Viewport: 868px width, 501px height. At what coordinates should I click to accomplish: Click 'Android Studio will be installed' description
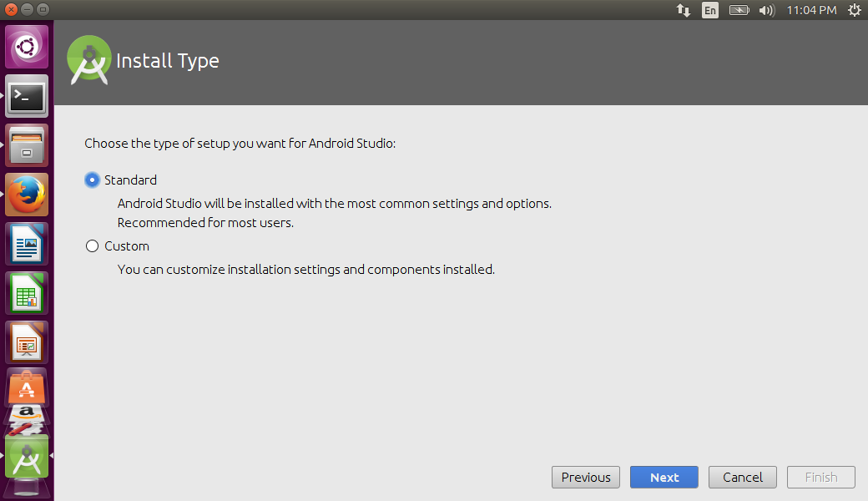pyautogui.click(x=335, y=204)
